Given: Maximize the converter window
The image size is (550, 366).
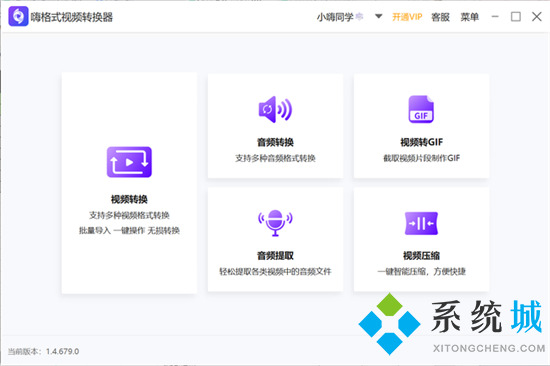Looking at the screenshot, I should 516,16.
